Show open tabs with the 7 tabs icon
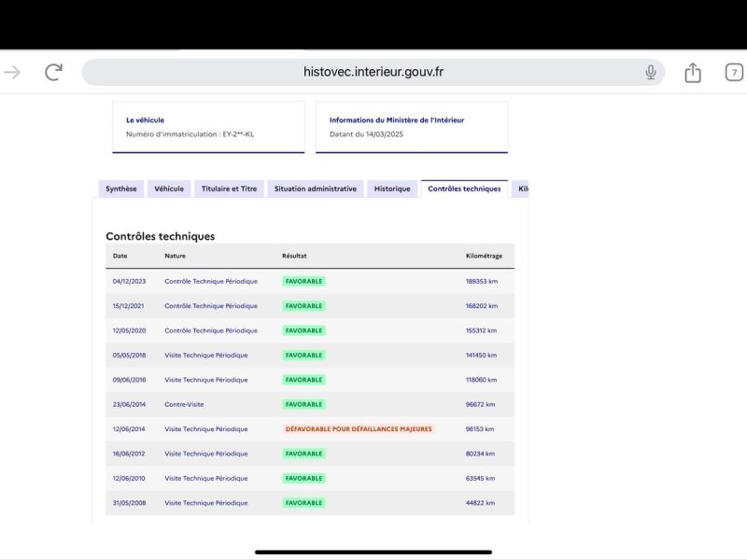 click(734, 72)
